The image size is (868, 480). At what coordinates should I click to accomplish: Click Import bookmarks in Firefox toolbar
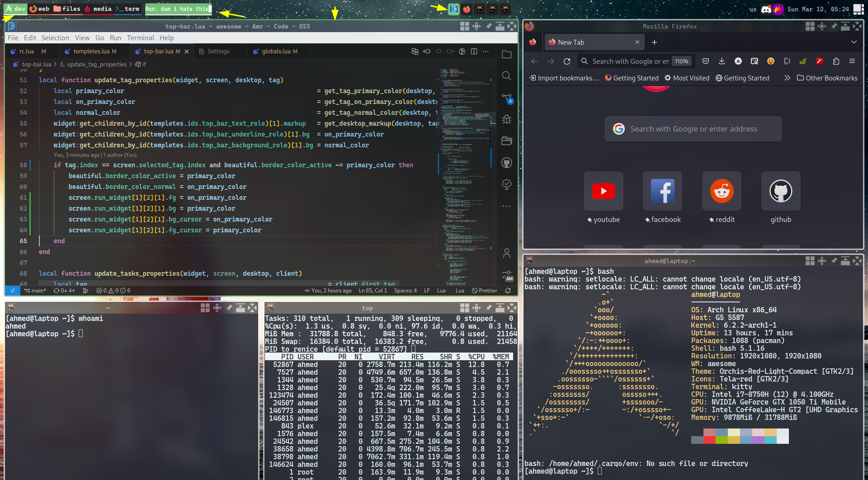click(x=564, y=78)
